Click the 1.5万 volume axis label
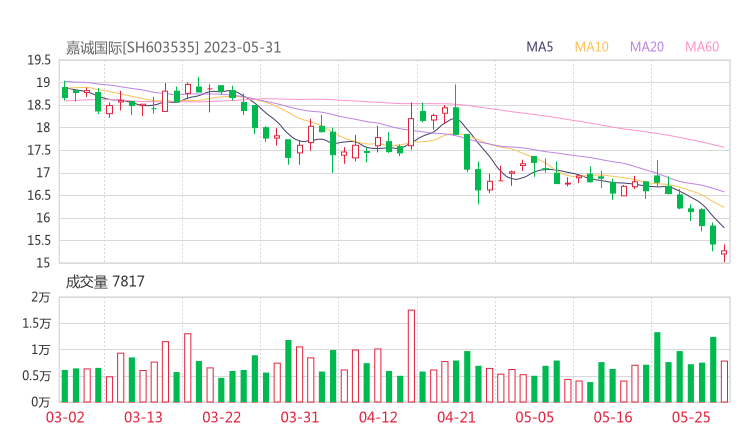 [36, 324]
